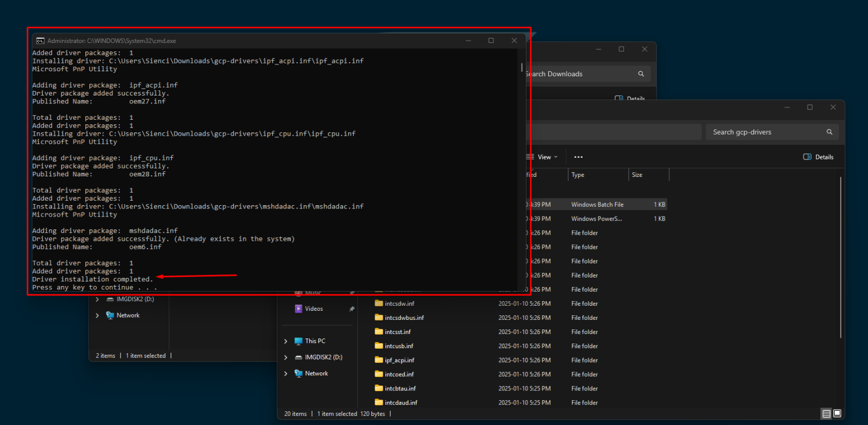Click inside the Search gcp-drivers field
Viewport: 868px width, 425px height.
click(x=763, y=132)
